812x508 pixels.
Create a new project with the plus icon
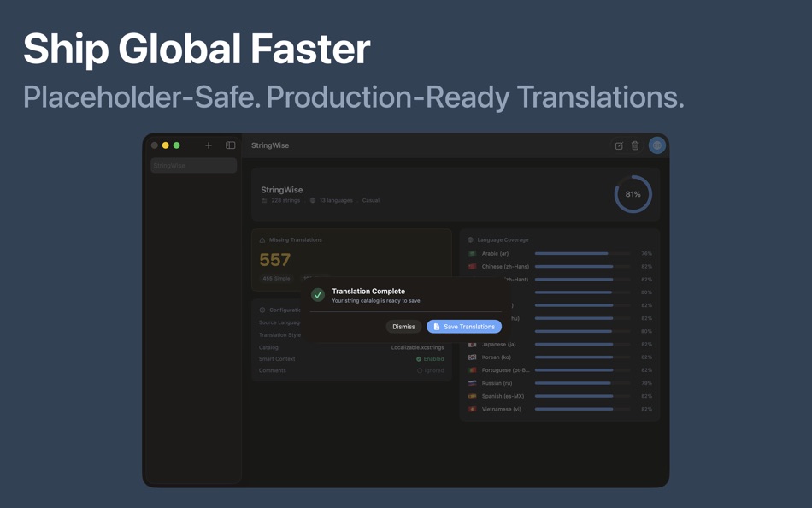(208, 145)
